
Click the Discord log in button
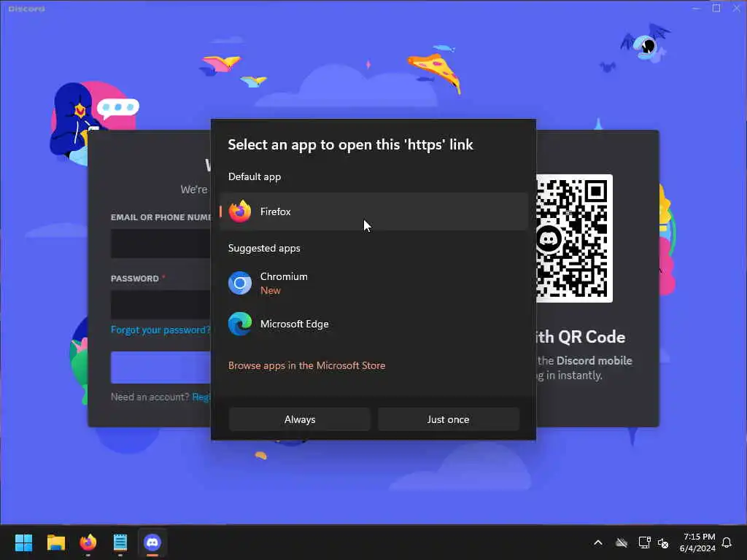161,367
